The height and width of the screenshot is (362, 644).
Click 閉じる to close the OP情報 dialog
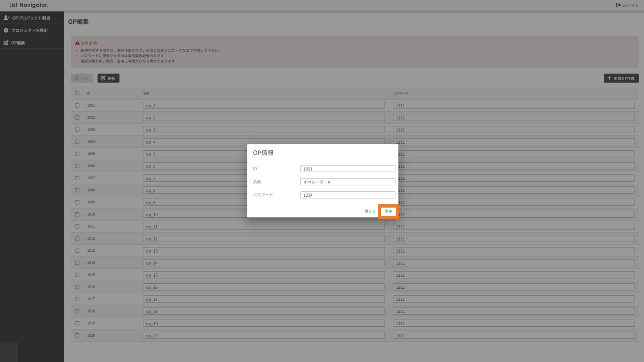pos(370,211)
